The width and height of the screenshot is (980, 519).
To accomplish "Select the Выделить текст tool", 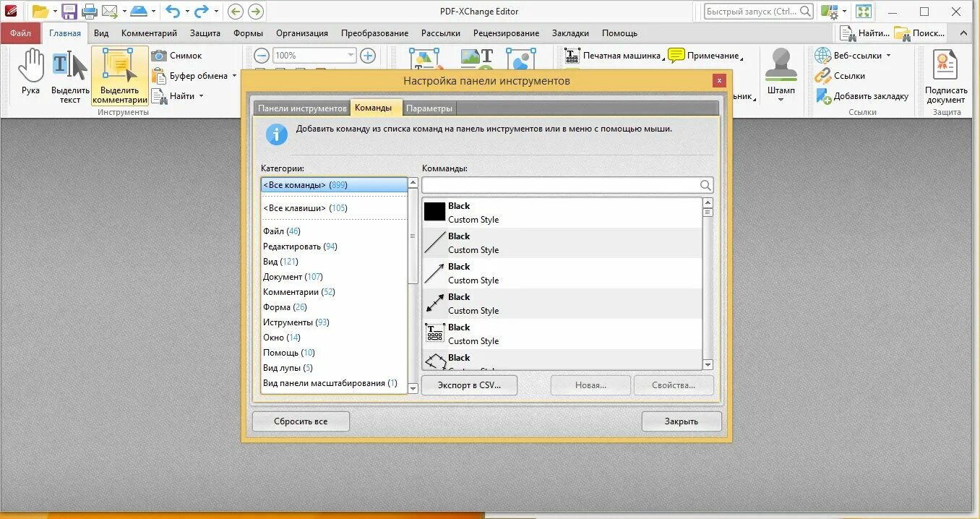I will (70, 77).
